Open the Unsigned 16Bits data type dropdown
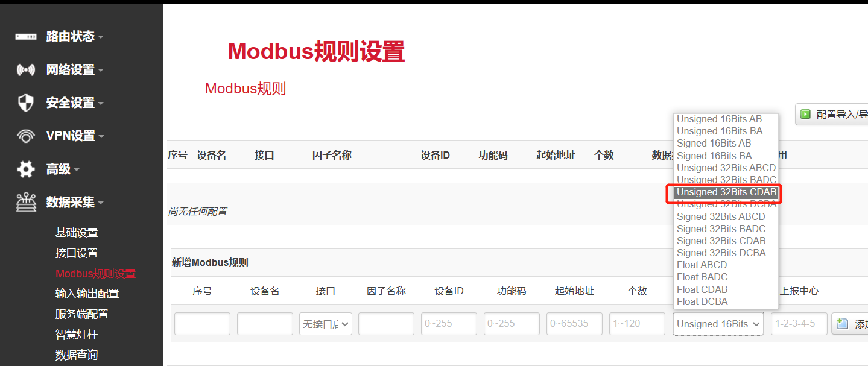Viewport: 868px width, 366px height. (718, 324)
